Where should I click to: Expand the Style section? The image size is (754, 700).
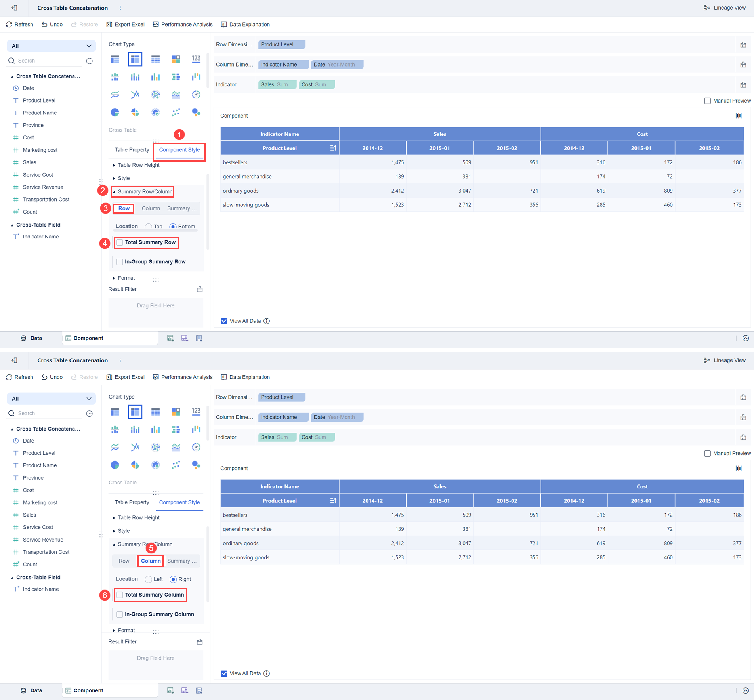pos(124,178)
